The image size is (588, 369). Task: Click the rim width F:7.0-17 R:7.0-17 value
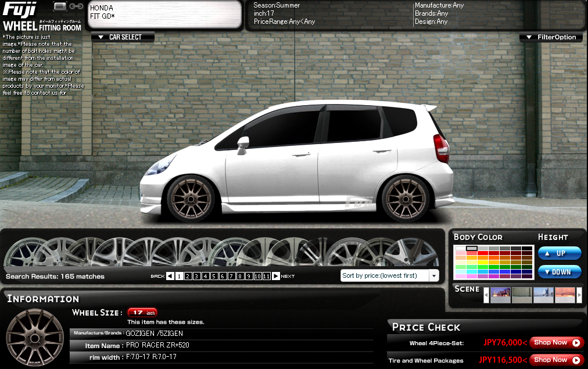click(x=151, y=357)
